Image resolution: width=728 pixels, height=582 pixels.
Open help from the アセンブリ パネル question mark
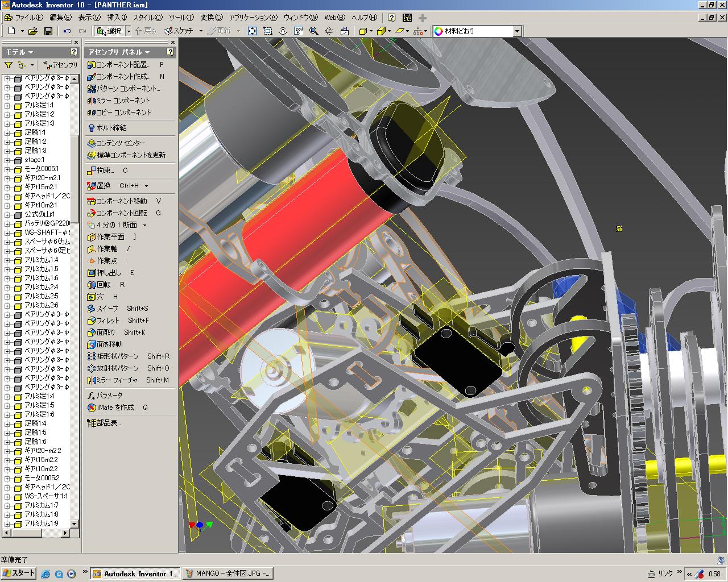click(170, 52)
